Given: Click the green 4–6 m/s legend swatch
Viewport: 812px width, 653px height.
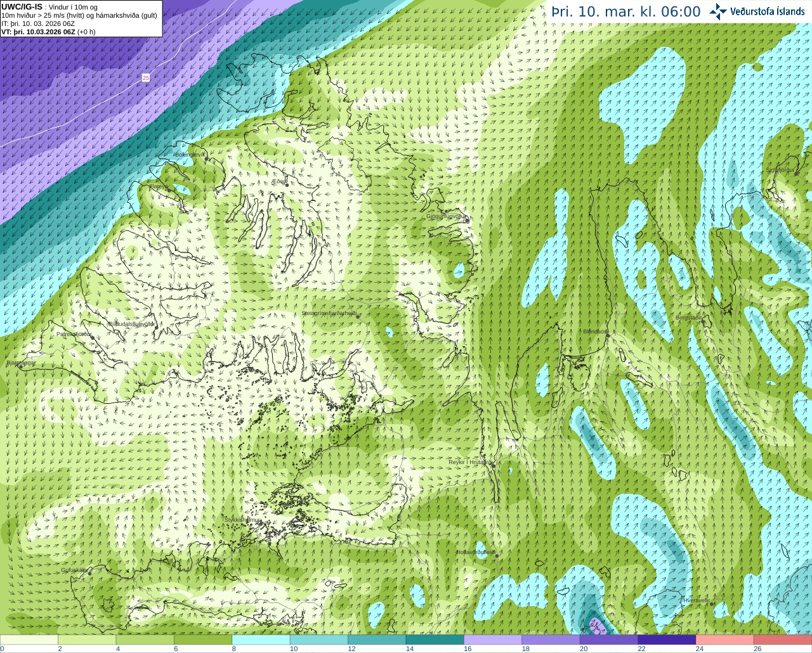Looking at the screenshot, I should click(x=145, y=640).
